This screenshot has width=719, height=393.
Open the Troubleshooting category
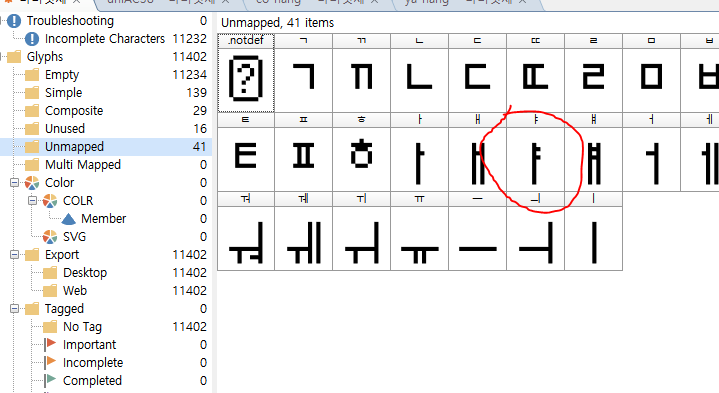106,21
